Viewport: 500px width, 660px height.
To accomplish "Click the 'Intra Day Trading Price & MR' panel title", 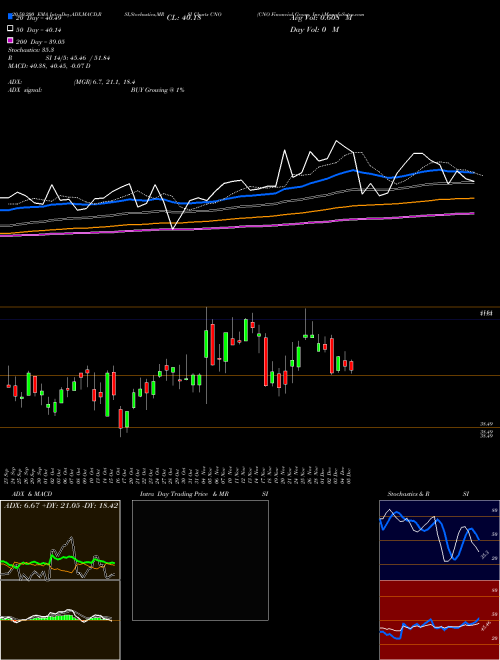I will tap(184, 494).
